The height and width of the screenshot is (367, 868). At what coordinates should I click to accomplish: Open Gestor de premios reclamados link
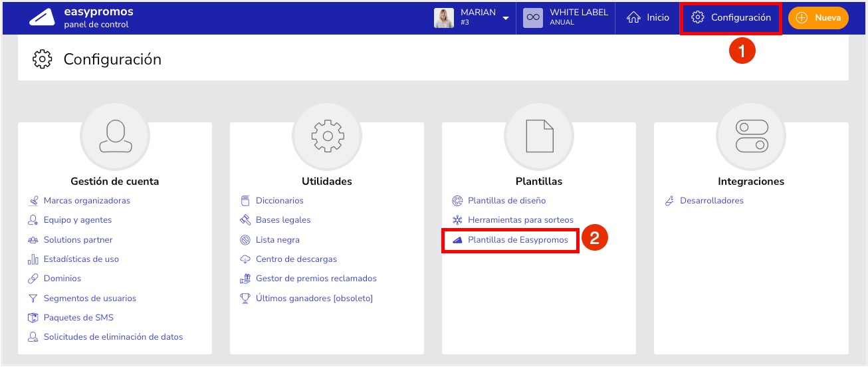[316, 279]
